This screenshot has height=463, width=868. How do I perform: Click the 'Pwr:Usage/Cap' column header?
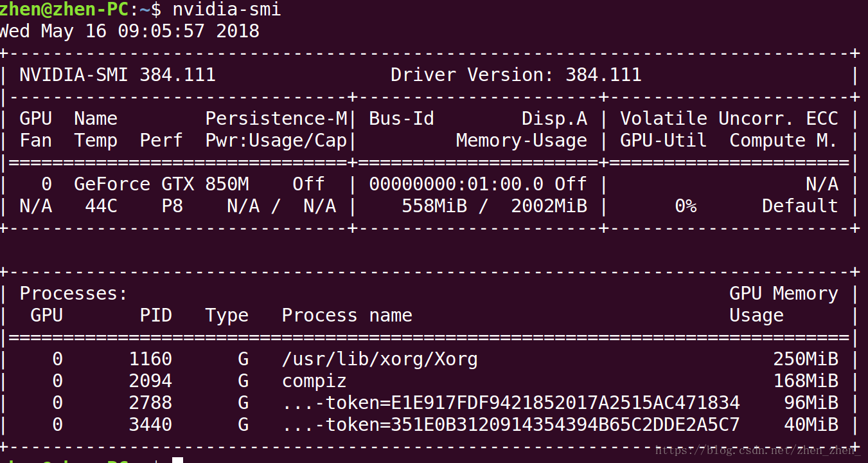(x=276, y=140)
